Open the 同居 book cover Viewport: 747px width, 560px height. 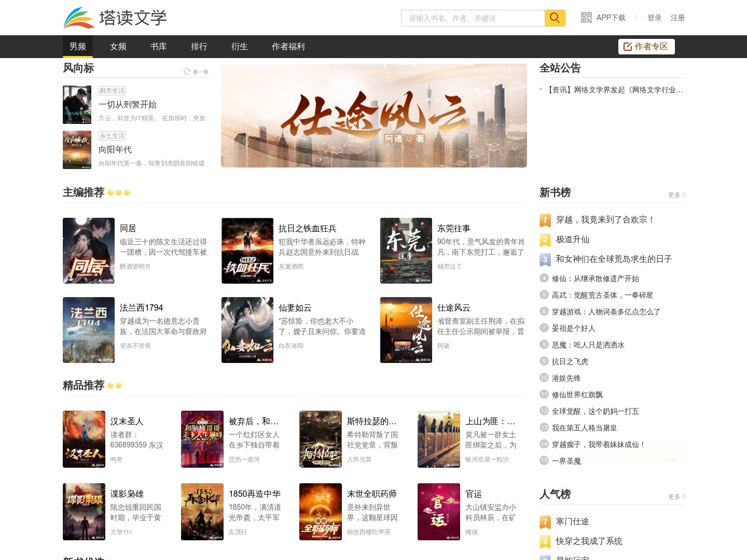(x=89, y=251)
